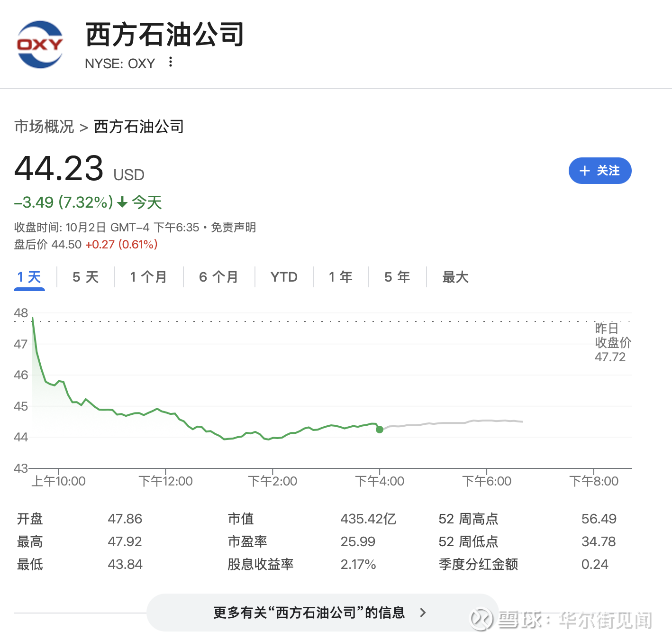Switch to the 1 个月 chart range
Screen dimensions: 672x641
point(149,277)
